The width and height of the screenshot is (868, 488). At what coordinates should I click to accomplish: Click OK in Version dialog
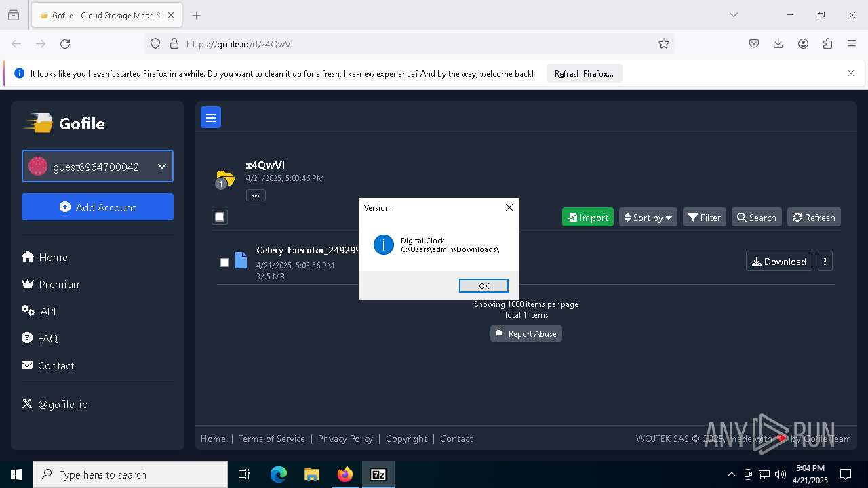[484, 285]
